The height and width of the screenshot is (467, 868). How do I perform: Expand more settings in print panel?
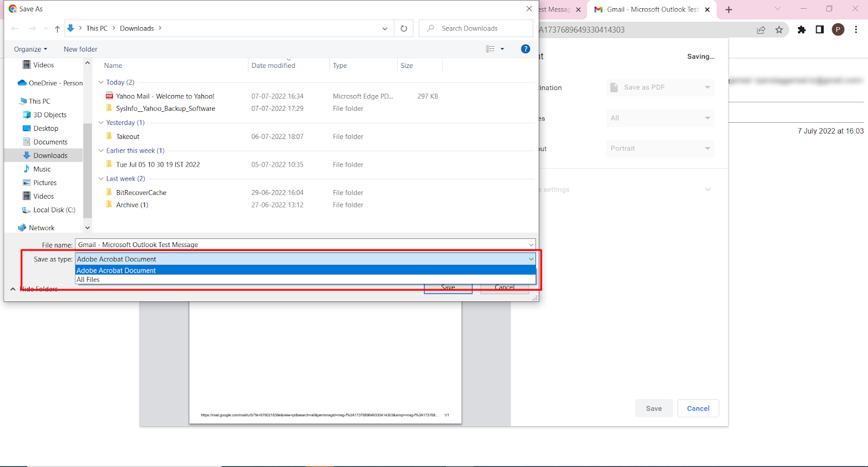(x=708, y=190)
